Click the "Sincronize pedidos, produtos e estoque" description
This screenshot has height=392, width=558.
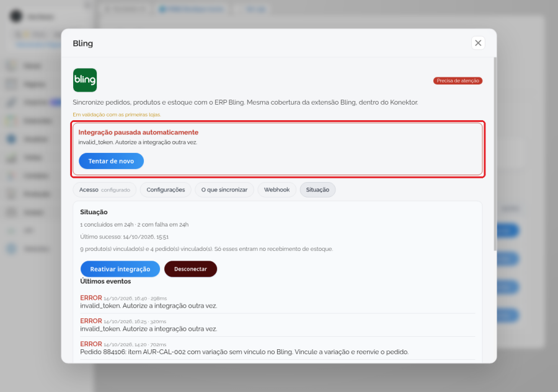tap(245, 102)
